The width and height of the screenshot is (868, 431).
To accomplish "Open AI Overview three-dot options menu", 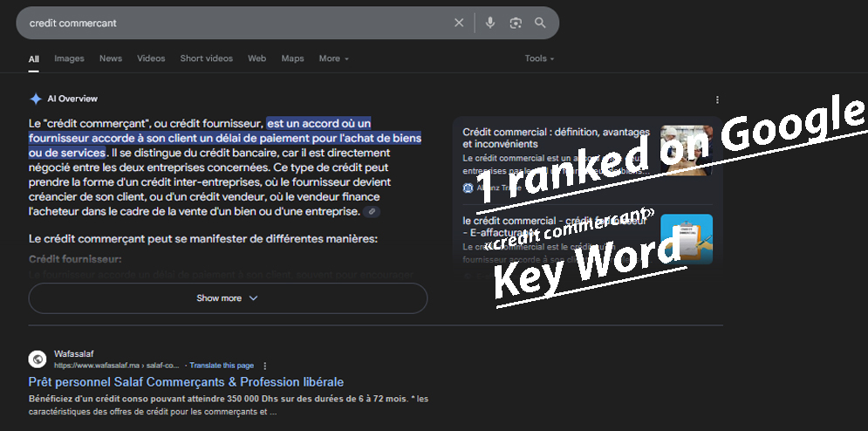I will 717,99.
